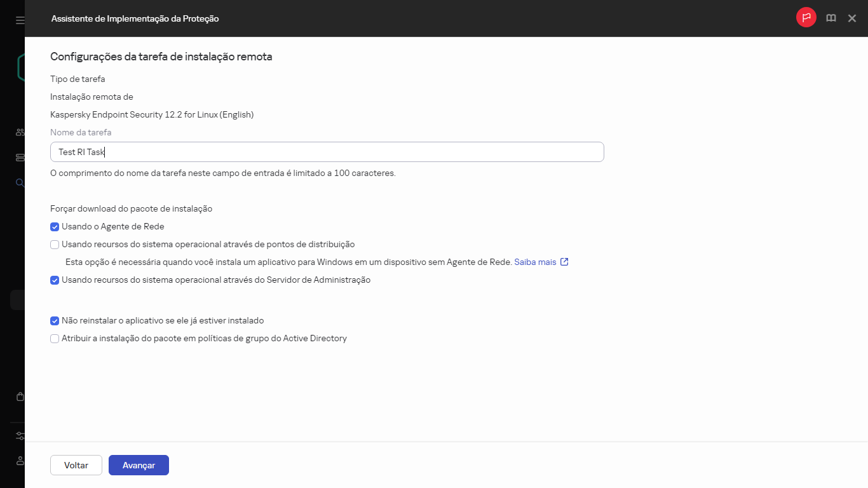This screenshot has width=868, height=488.
Task: Open the Search icon in the sidebar
Action: tap(19, 182)
